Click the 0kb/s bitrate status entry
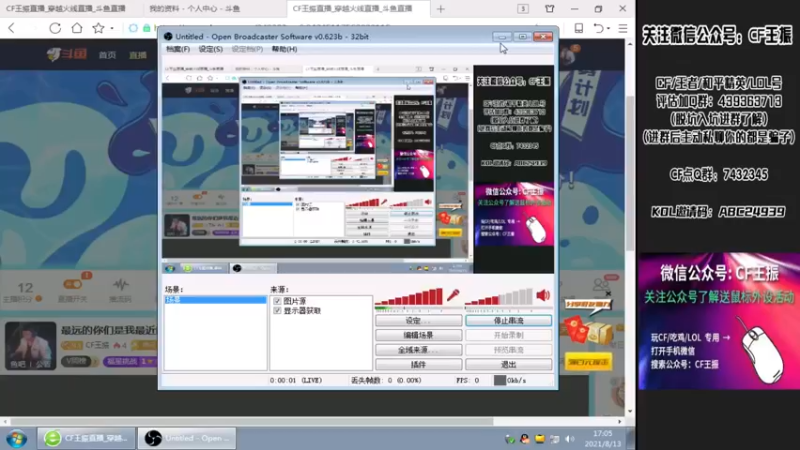800x450 pixels. coord(516,380)
